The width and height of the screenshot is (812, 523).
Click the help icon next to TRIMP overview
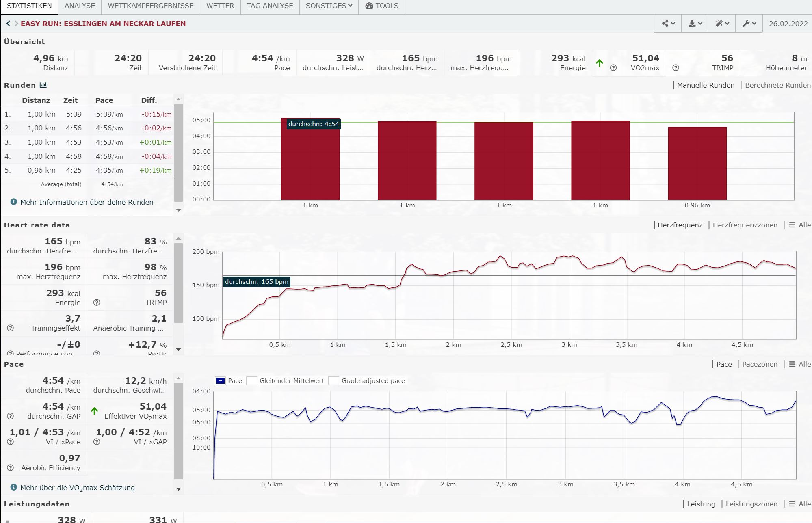click(x=676, y=68)
